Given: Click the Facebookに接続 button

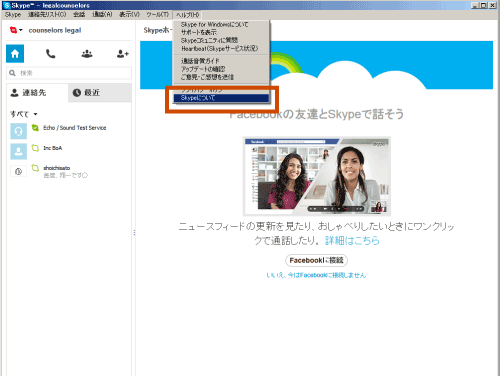Looking at the screenshot, I should tap(316, 260).
